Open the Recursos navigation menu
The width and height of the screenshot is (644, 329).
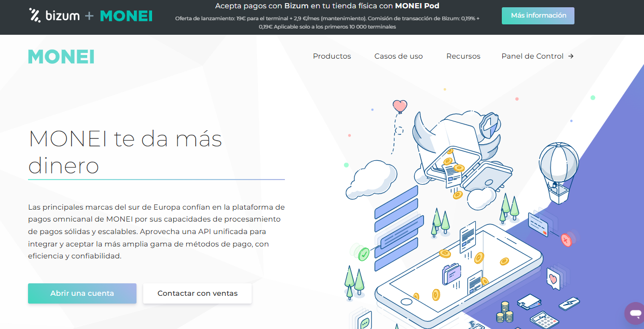(463, 56)
